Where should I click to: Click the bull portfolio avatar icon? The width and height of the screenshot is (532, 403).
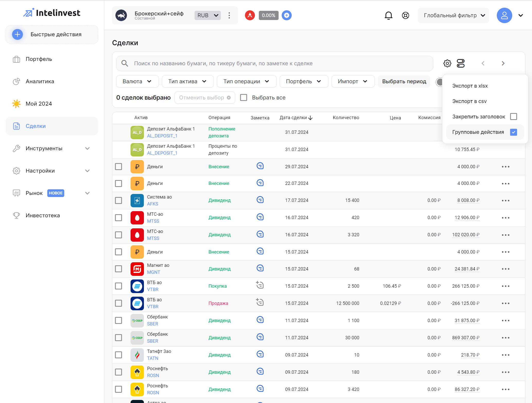coord(121,15)
